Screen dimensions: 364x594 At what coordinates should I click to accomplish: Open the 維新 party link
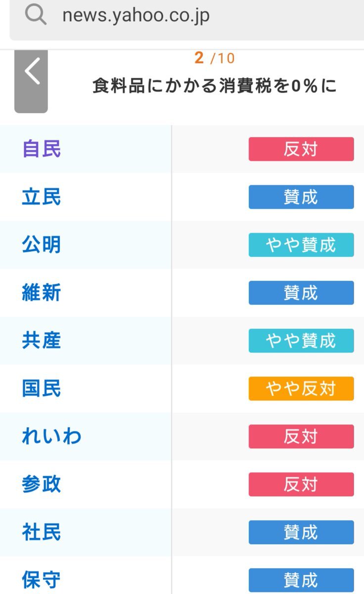42,293
